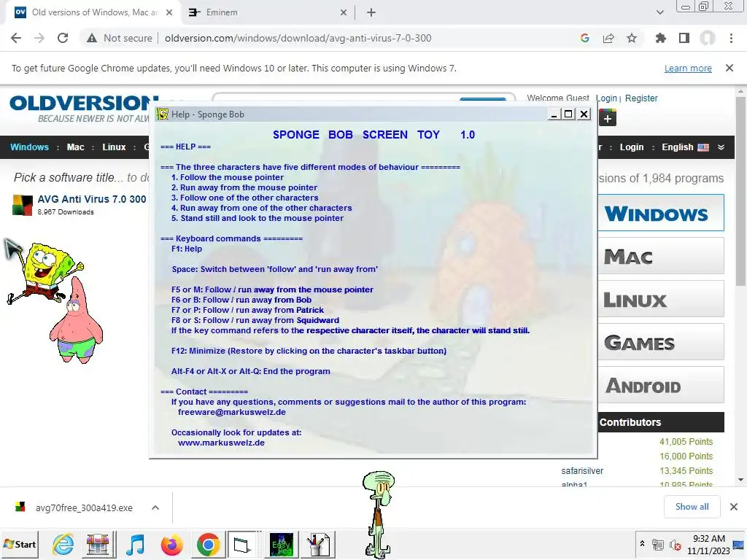Click the freeware@markuswelz.de email text
Viewport: 747px width, 560px height.
click(x=232, y=413)
